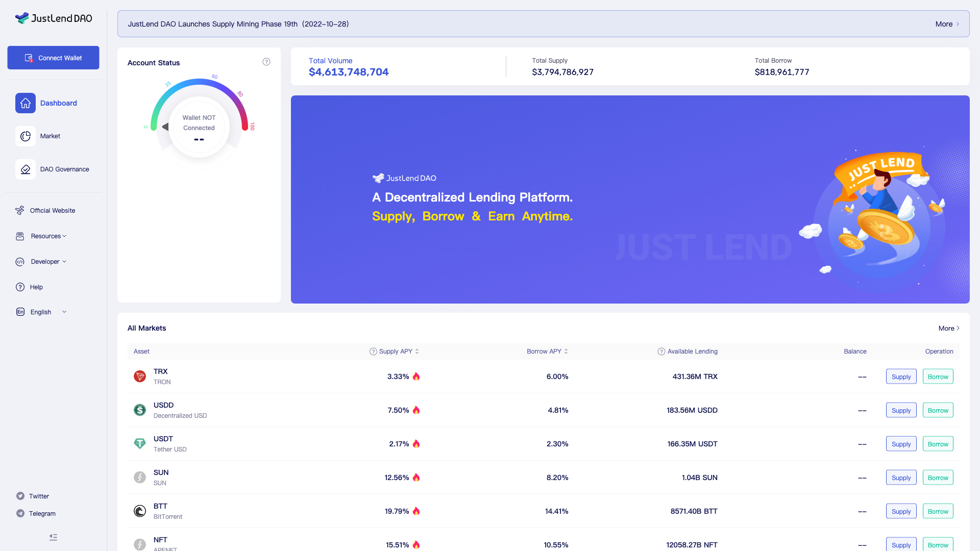Screen dimensions: 980x551
Task: Click Borrow for SUN
Action: pos(938,478)
